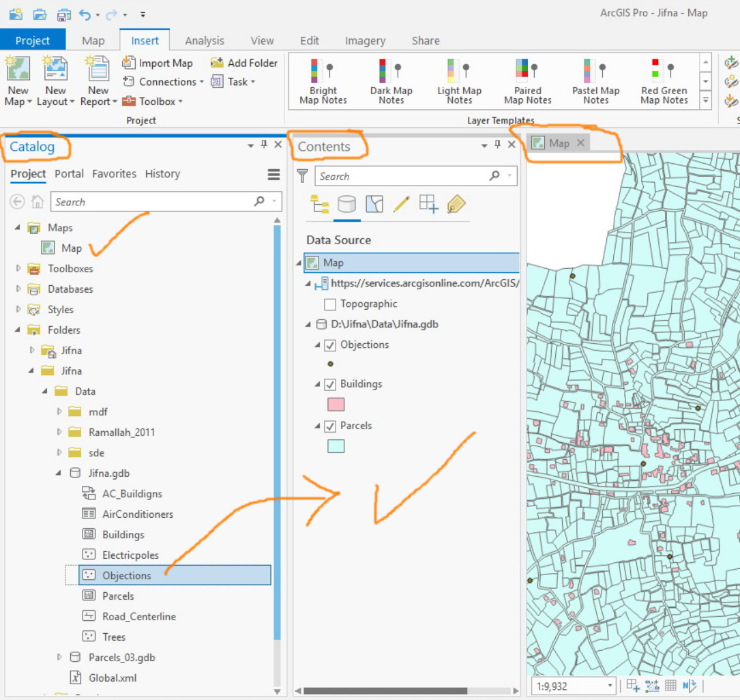Click the New Map icon
Viewport: 740px width, 700px height.
coord(18,68)
